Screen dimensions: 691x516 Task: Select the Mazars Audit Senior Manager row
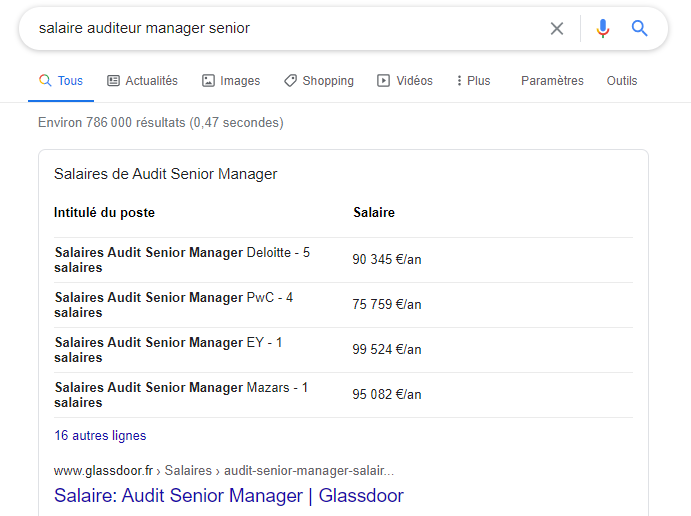click(x=343, y=395)
